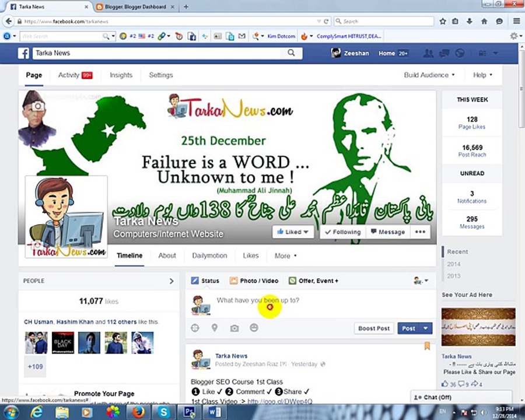Go to Home in the Facebook header
This screenshot has height=420, width=525.
tap(387, 53)
